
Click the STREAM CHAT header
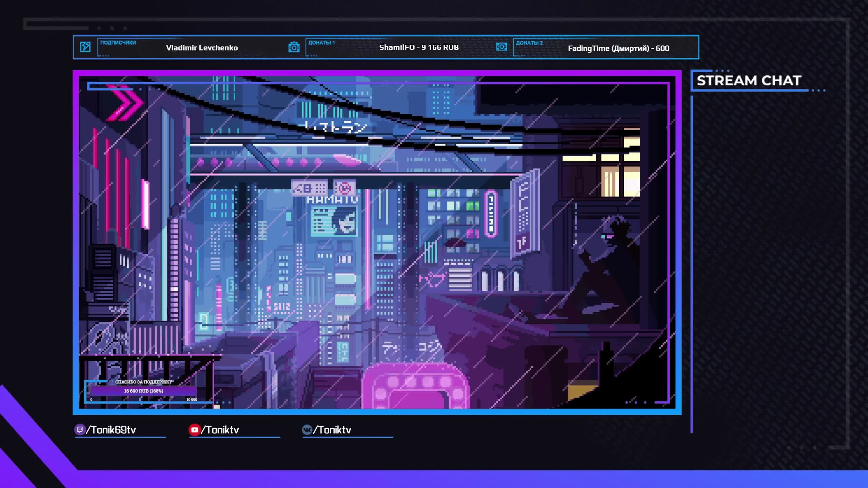coord(749,81)
